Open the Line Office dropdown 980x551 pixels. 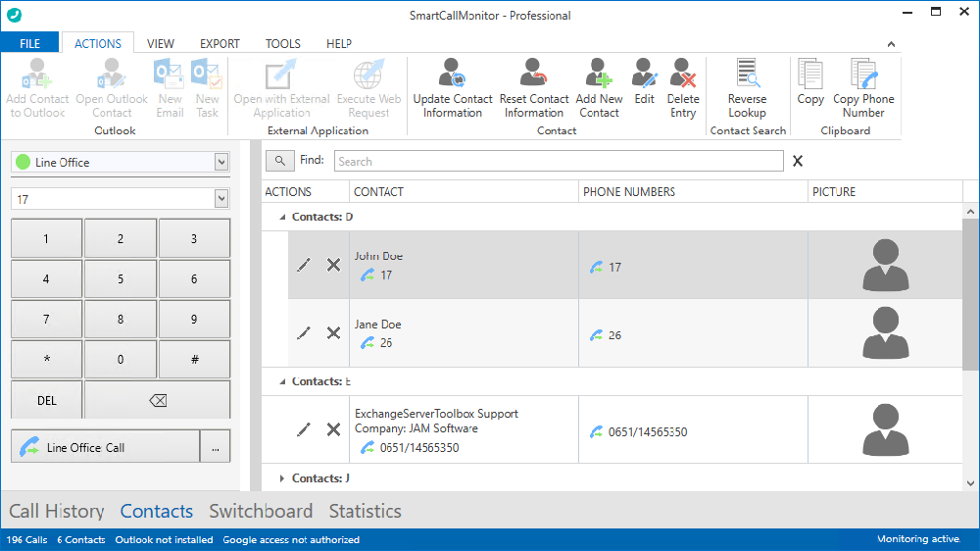(221, 162)
